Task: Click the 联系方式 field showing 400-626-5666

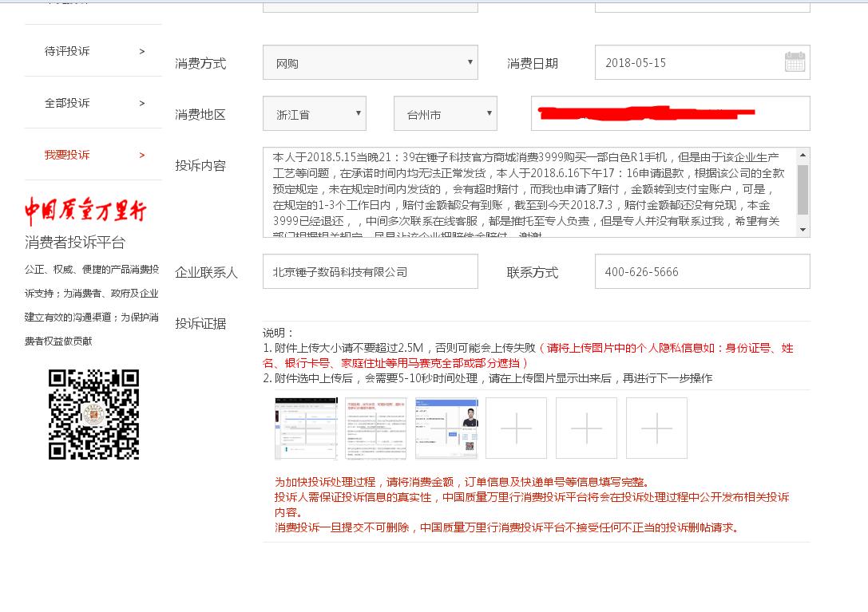Action: pyautogui.click(x=703, y=271)
